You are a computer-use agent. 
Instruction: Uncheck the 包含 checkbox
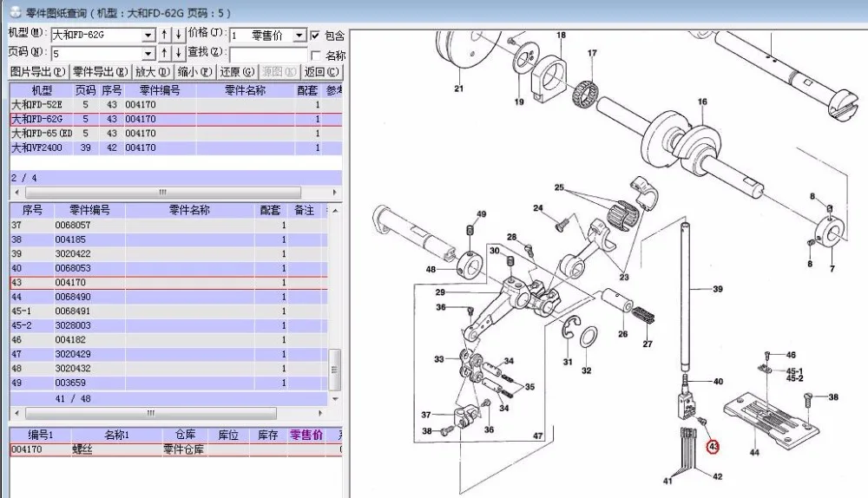tap(315, 36)
